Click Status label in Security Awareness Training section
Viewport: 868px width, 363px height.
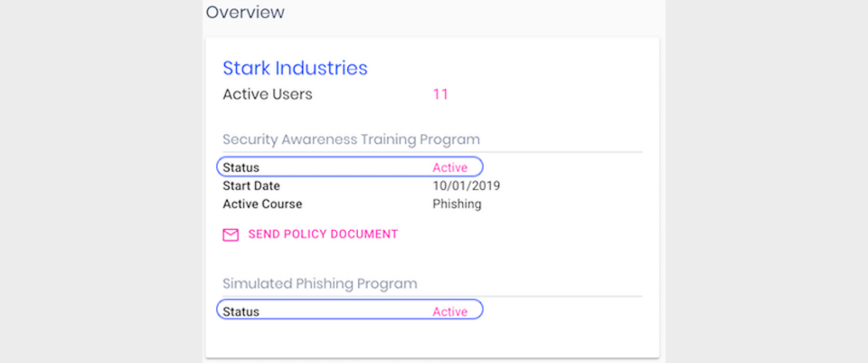pos(241,167)
